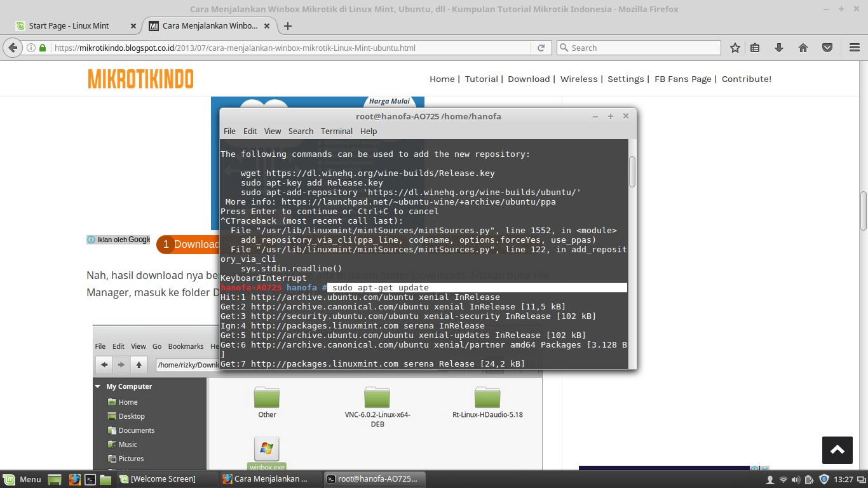The image size is (868, 488).
Task: Click 'wget https://dl.winehq.org' terminal line
Action: (x=368, y=173)
